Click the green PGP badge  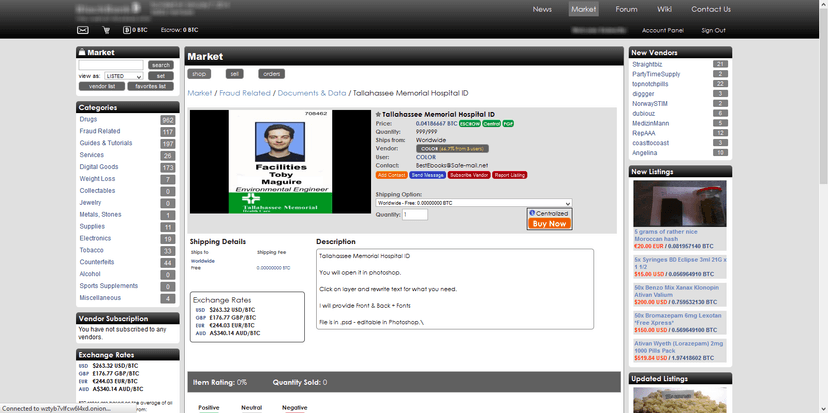(x=508, y=124)
